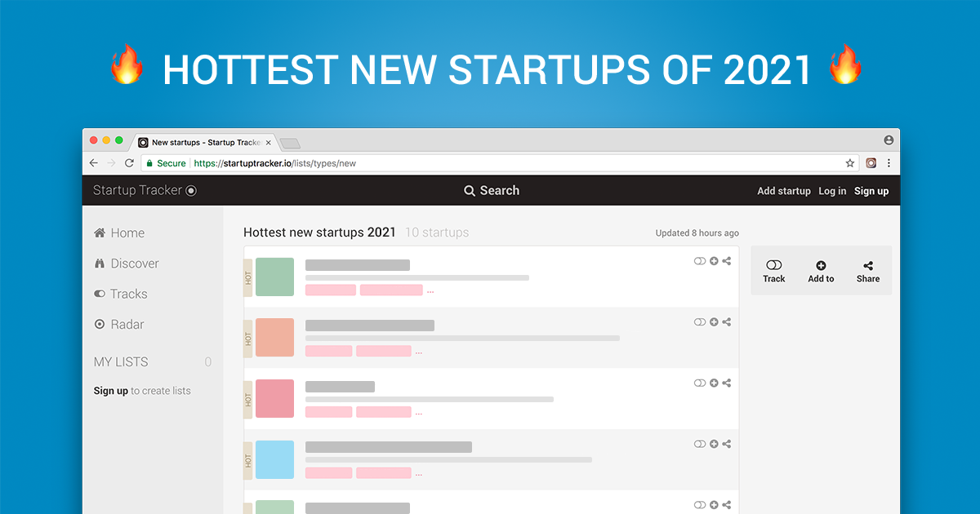
Task: Toggle tracking on the second startup
Action: tap(700, 321)
